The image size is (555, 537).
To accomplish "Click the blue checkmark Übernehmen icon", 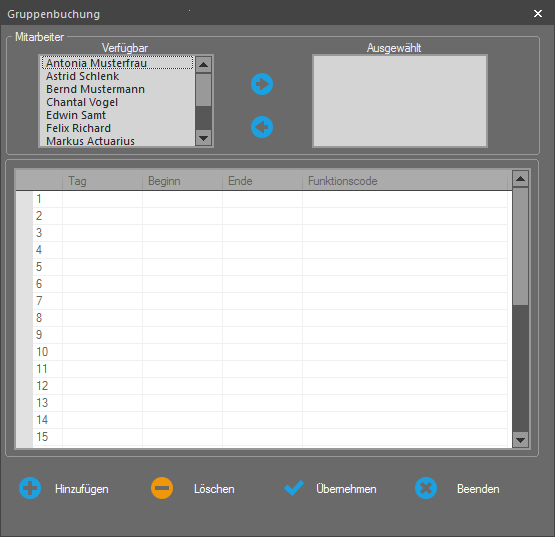I will (x=294, y=488).
